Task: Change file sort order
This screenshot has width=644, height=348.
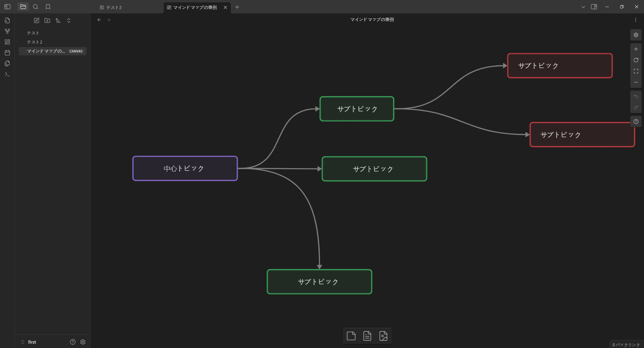Action: pos(58,20)
